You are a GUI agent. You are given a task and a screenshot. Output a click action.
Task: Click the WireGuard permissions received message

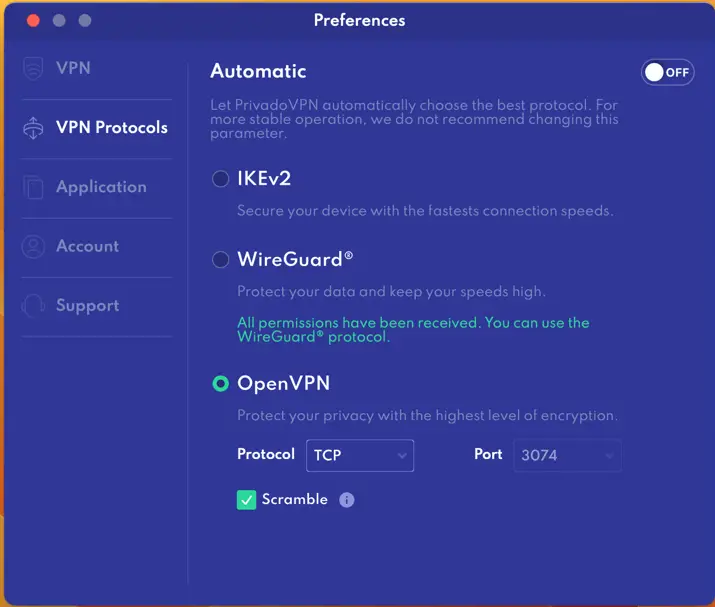click(413, 330)
